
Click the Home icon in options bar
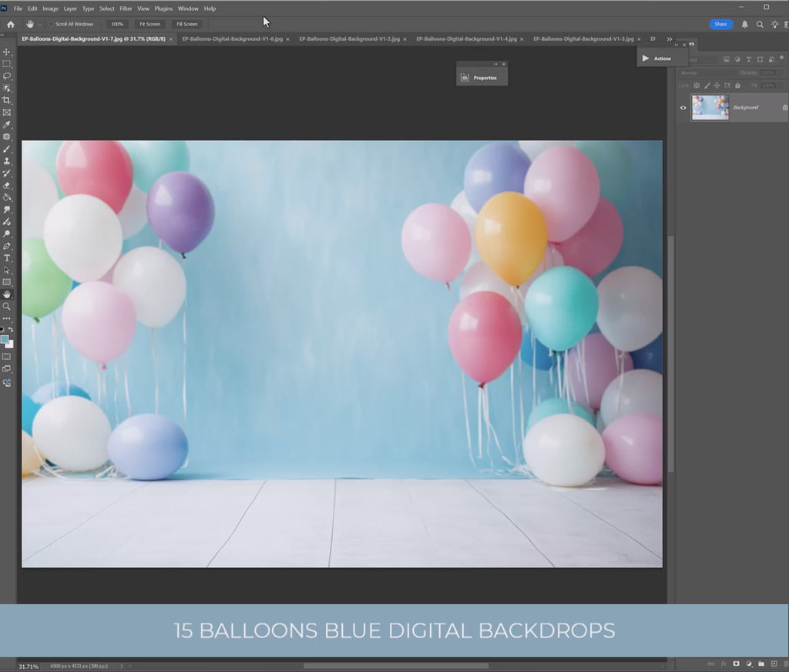click(x=11, y=24)
